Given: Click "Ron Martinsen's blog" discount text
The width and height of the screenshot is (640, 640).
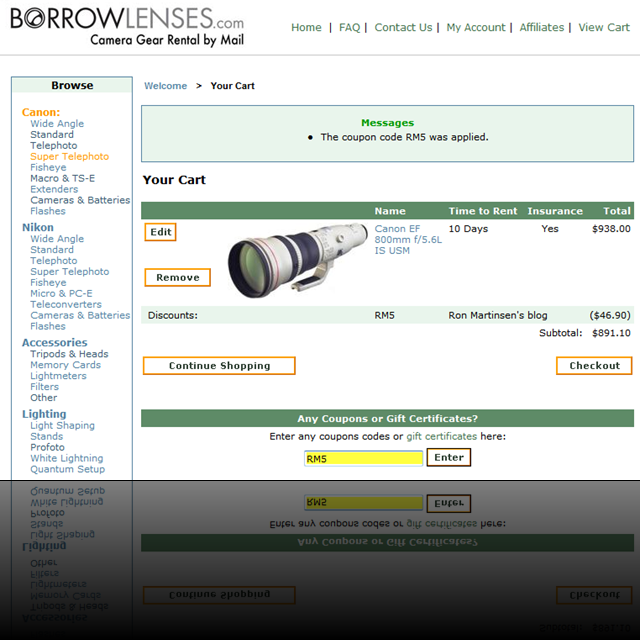Looking at the screenshot, I should (498, 316).
